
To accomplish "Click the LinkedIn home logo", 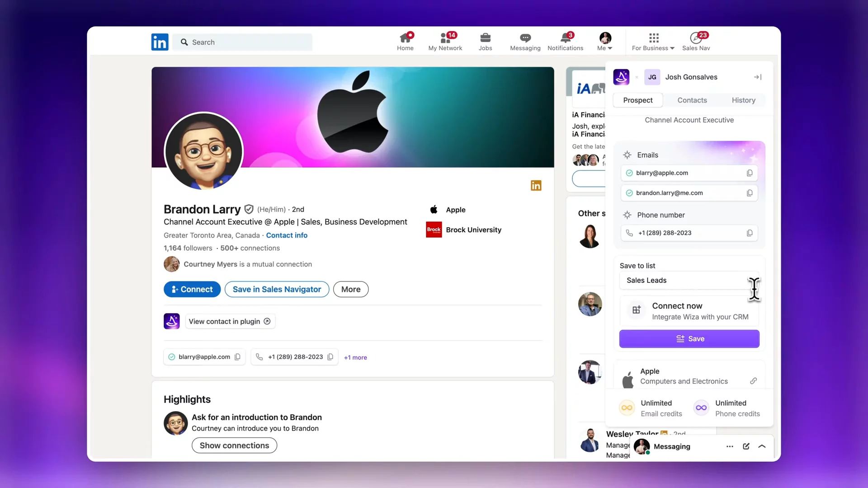I will (160, 42).
